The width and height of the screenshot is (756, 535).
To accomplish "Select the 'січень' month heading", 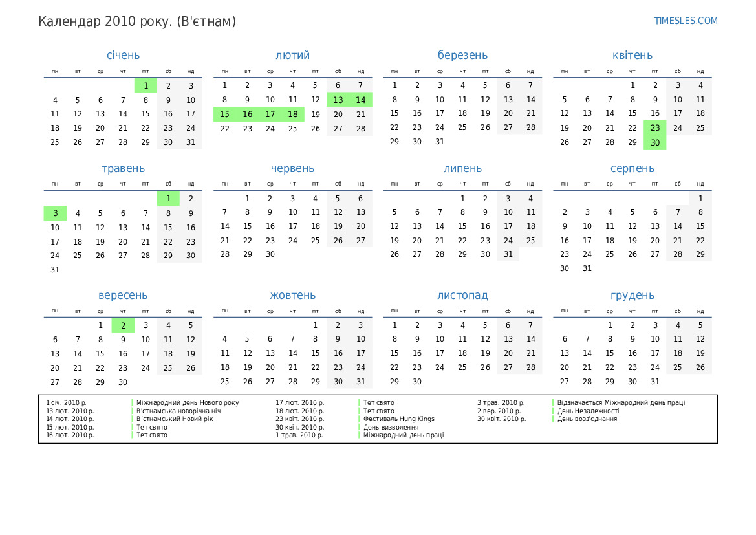I will click(123, 56).
